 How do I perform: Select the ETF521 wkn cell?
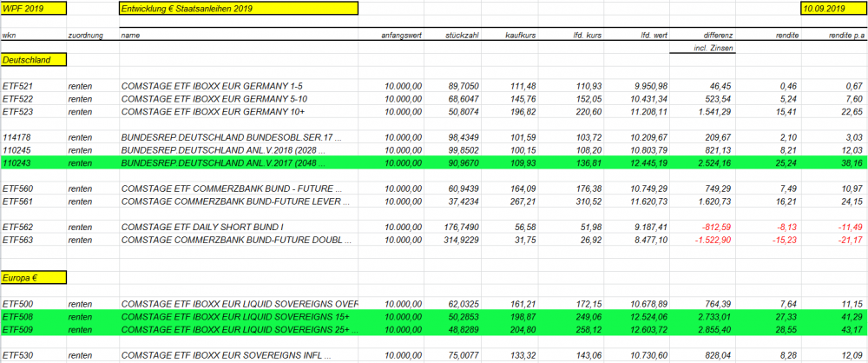17,87
